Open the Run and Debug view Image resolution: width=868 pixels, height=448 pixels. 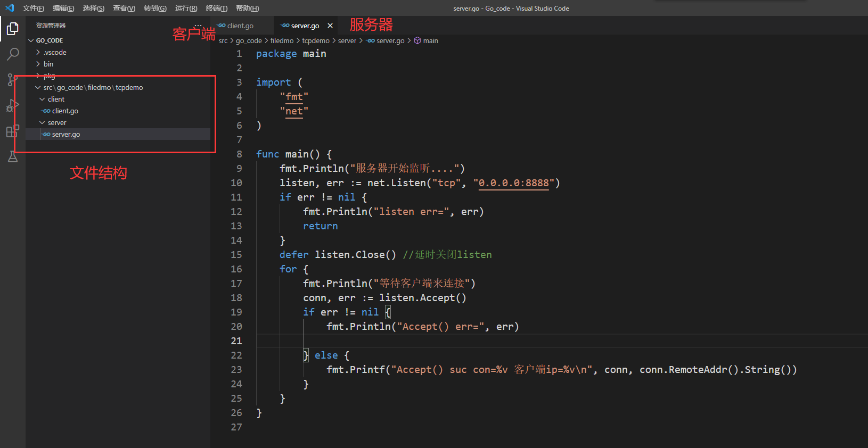[x=13, y=105]
